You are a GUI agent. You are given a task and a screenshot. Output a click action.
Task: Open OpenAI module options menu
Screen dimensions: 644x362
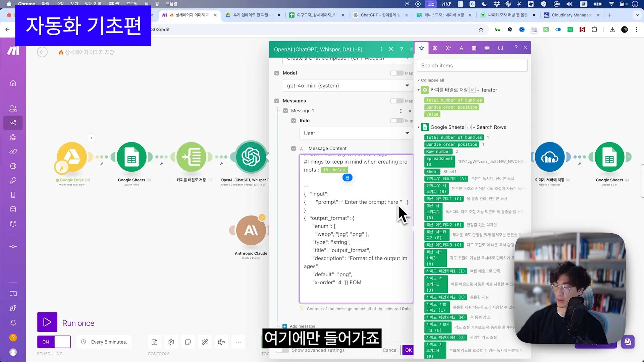coord(381,49)
